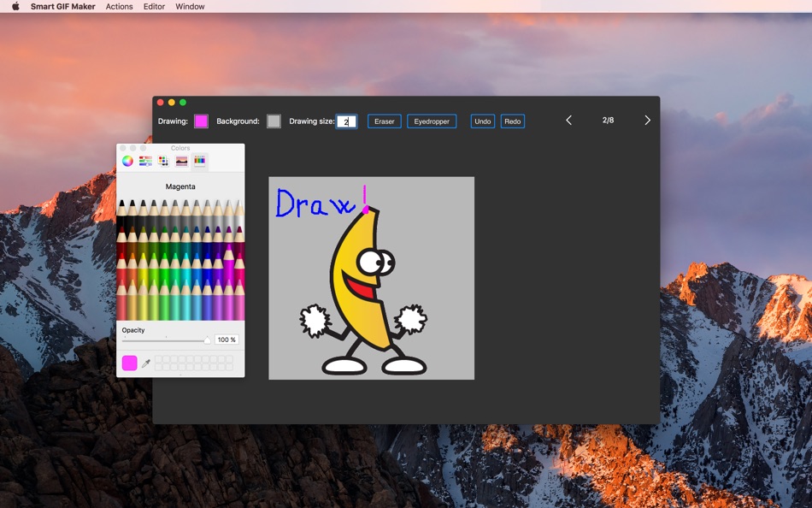The height and width of the screenshot is (508, 812).
Task: Open the Actions menu
Action: tap(119, 6)
